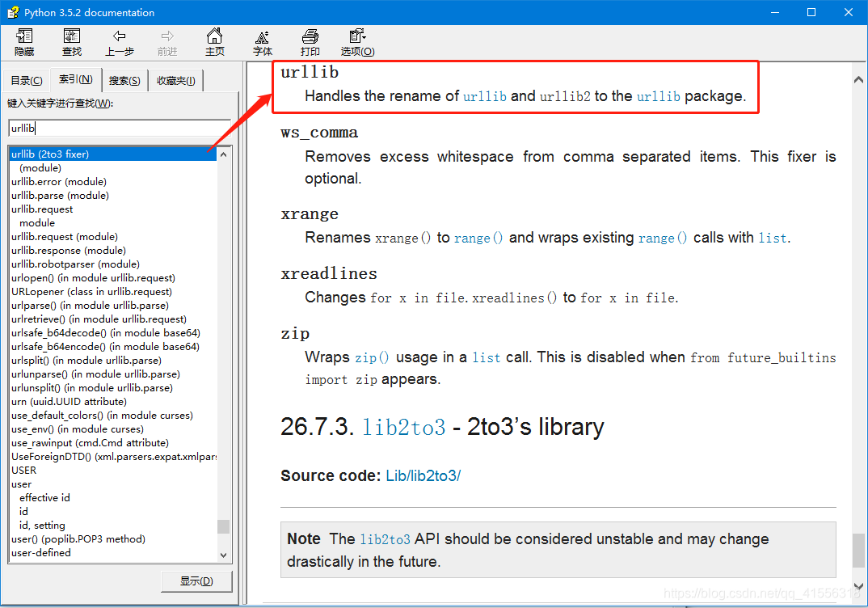Switch to the 搜索(S) tab
The height and width of the screenshot is (608, 868).
click(124, 81)
